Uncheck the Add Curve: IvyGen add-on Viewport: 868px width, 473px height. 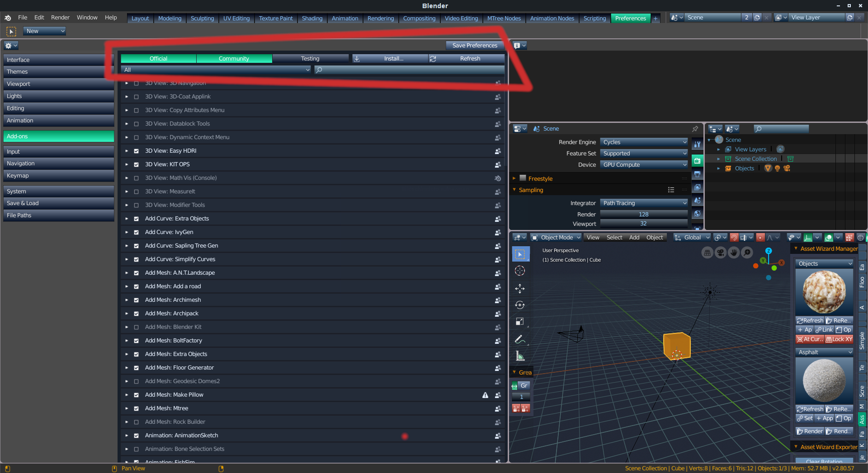click(136, 232)
